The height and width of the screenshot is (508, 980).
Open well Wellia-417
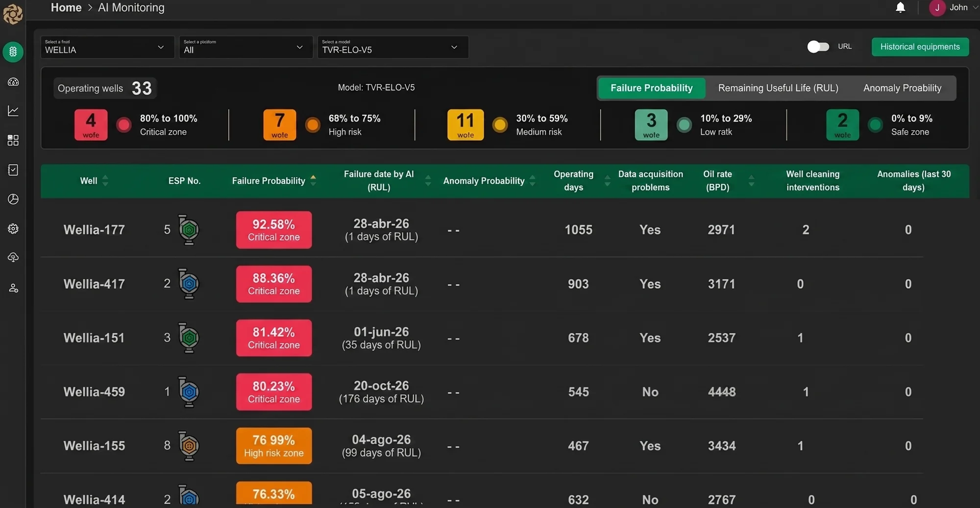pos(94,284)
